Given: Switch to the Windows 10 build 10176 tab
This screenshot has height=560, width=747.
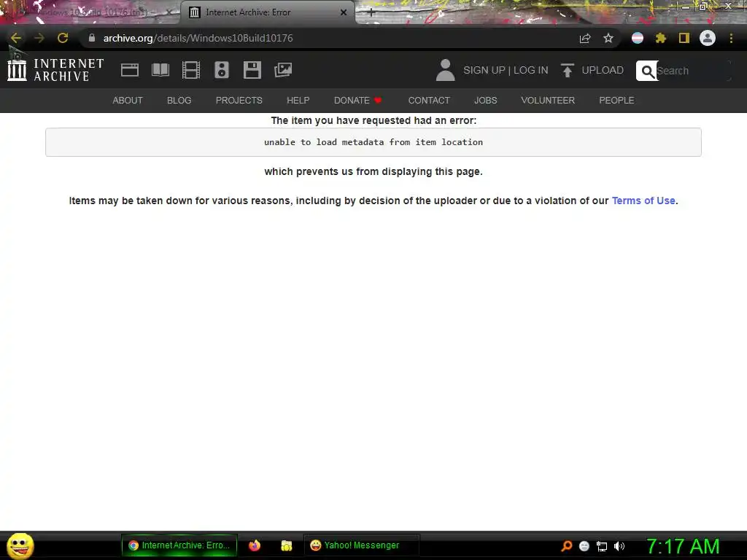Looking at the screenshot, I should [x=90, y=12].
